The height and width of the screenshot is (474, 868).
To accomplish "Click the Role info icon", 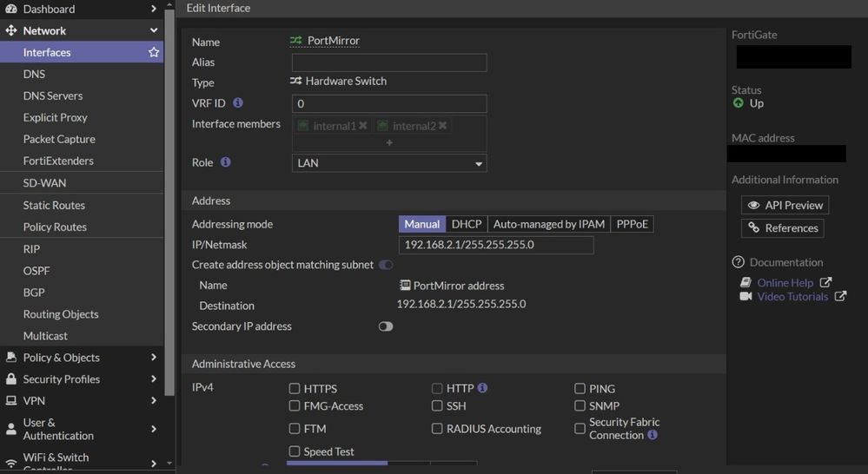I will (226, 162).
